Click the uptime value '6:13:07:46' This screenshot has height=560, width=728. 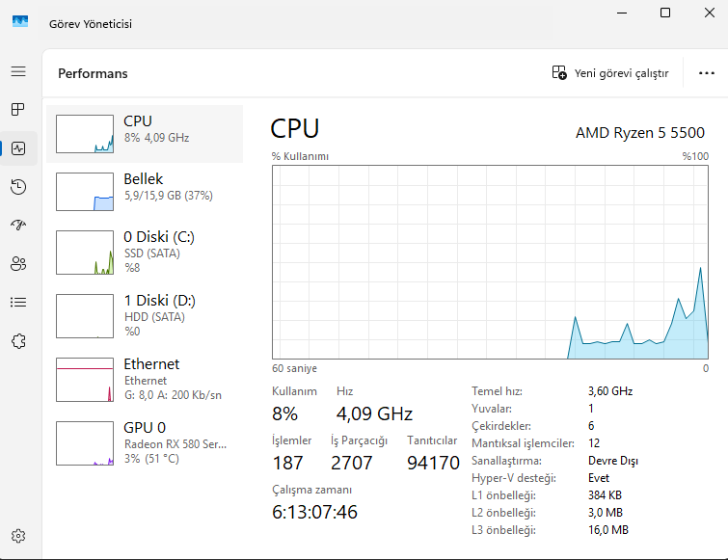pyautogui.click(x=314, y=512)
